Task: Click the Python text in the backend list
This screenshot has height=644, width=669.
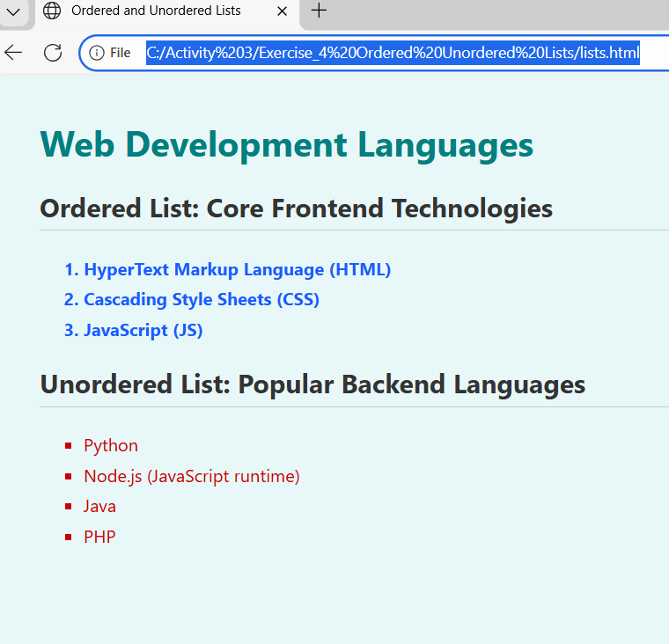Action: point(111,446)
